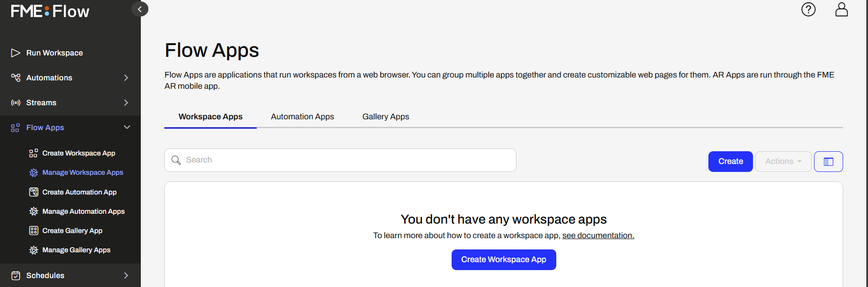Toggle the column layout view button
This screenshot has width=868, height=287.
828,162
